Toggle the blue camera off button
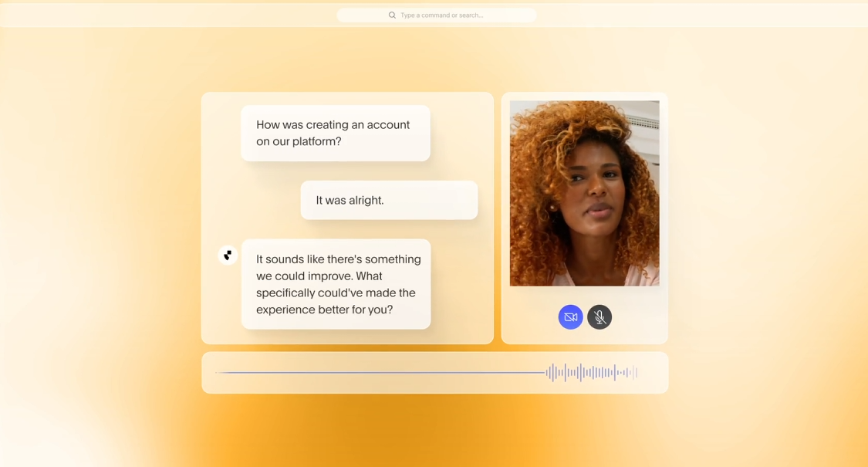The height and width of the screenshot is (467, 868). point(570,317)
